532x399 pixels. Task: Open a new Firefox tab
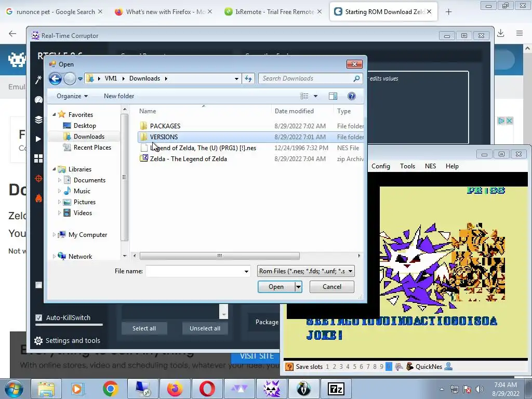pyautogui.click(x=448, y=12)
